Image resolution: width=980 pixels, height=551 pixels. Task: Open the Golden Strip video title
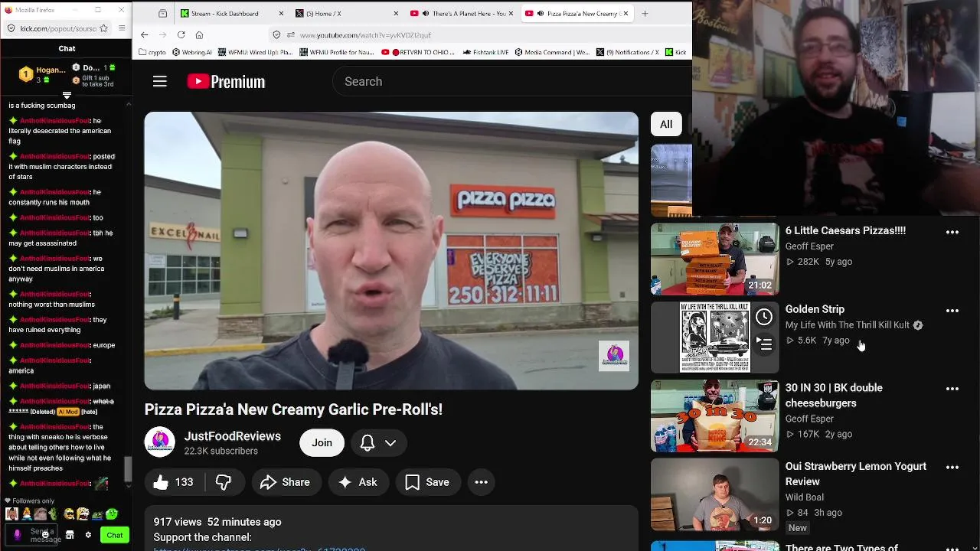pos(815,309)
